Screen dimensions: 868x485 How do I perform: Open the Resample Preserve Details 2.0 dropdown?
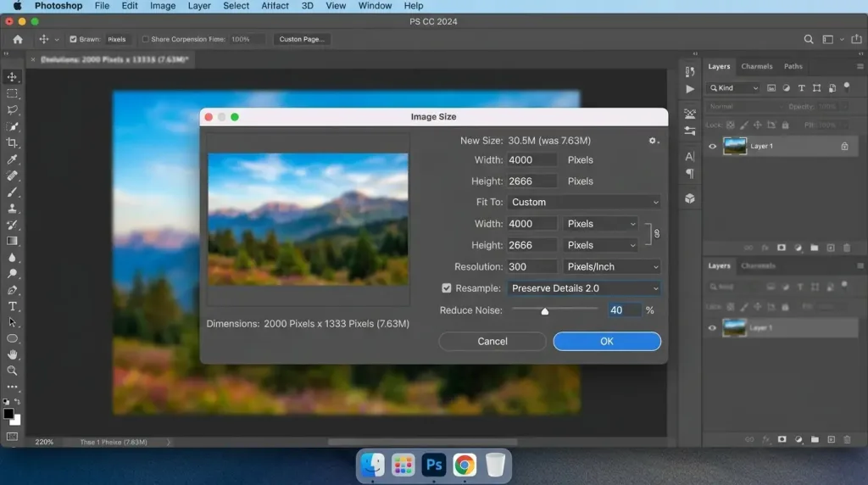point(584,288)
